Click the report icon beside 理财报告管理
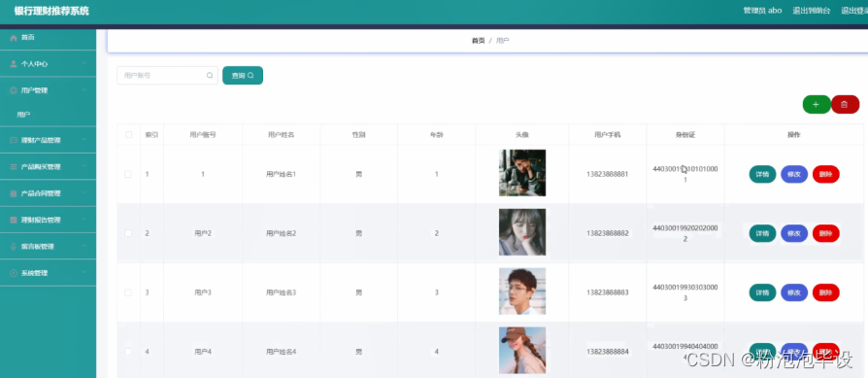The height and width of the screenshot is (378, 868). [x=14, y=220]
